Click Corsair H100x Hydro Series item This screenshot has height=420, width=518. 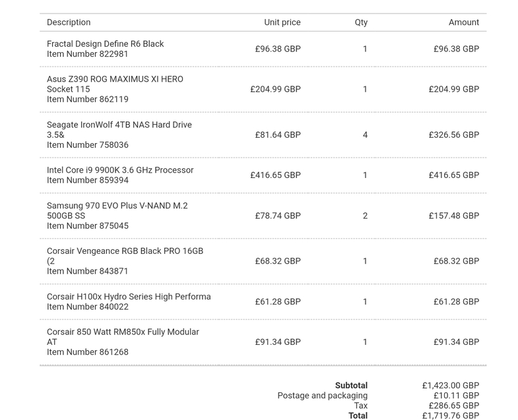129,297
